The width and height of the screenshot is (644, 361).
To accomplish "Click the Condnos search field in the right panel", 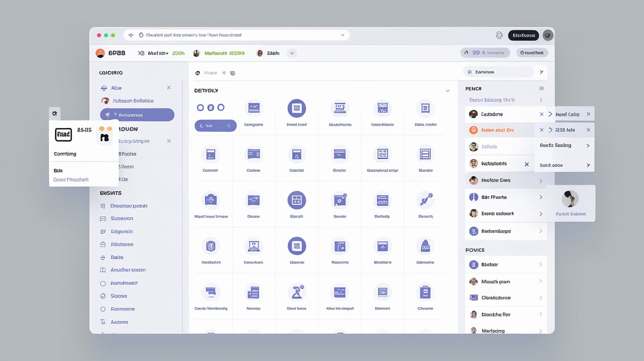I will pyautogui.click(x=499, y=72).
